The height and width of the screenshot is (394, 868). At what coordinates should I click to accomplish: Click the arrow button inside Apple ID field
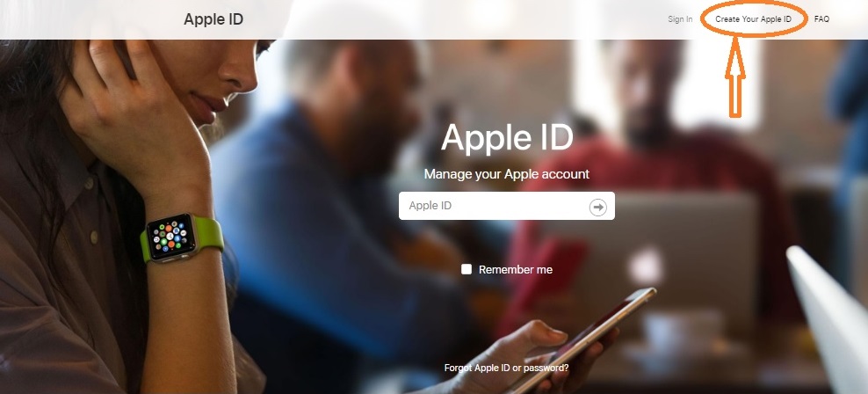point(598,208)
